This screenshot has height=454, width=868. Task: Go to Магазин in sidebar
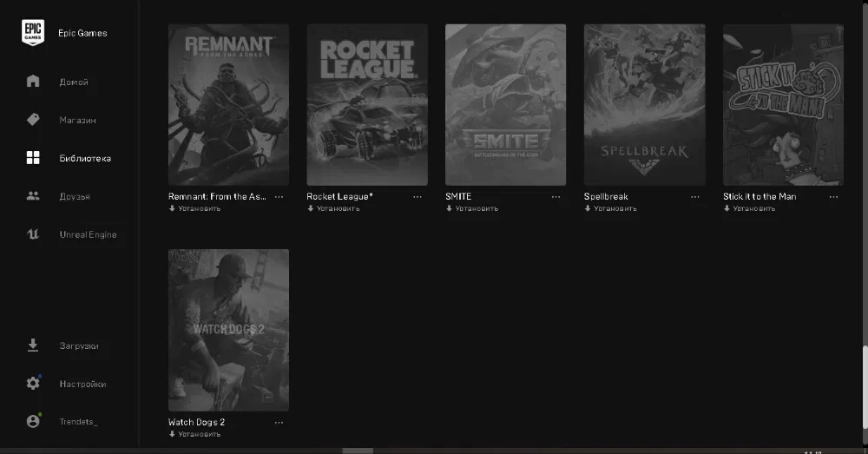[x=77, y=120]
